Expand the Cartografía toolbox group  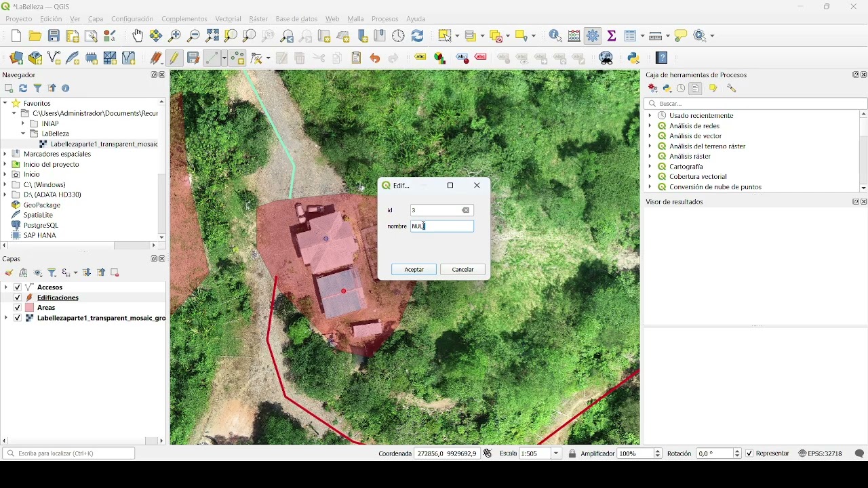point(650,167)
